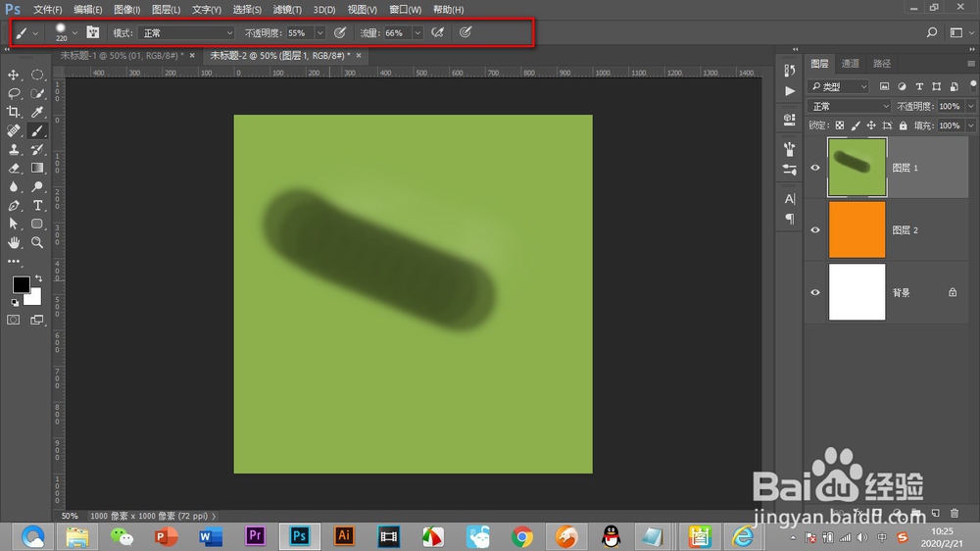Select the Pen tool

pyautogui.click(x=13, y=206)
